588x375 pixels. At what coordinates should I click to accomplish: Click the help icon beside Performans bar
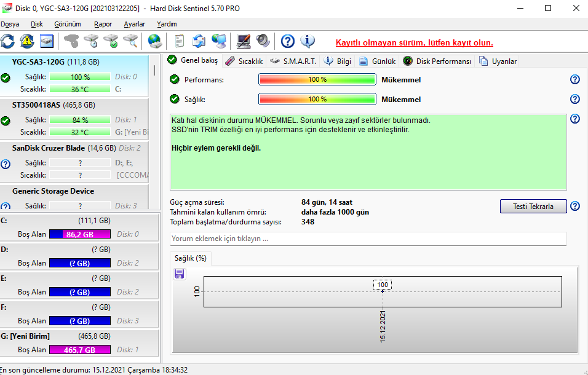[575, 79]
